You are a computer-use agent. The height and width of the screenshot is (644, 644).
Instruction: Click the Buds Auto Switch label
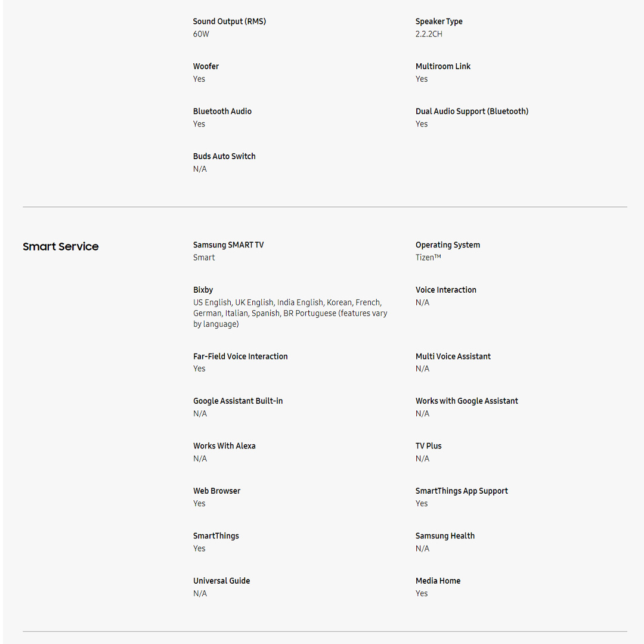point(224,156)
